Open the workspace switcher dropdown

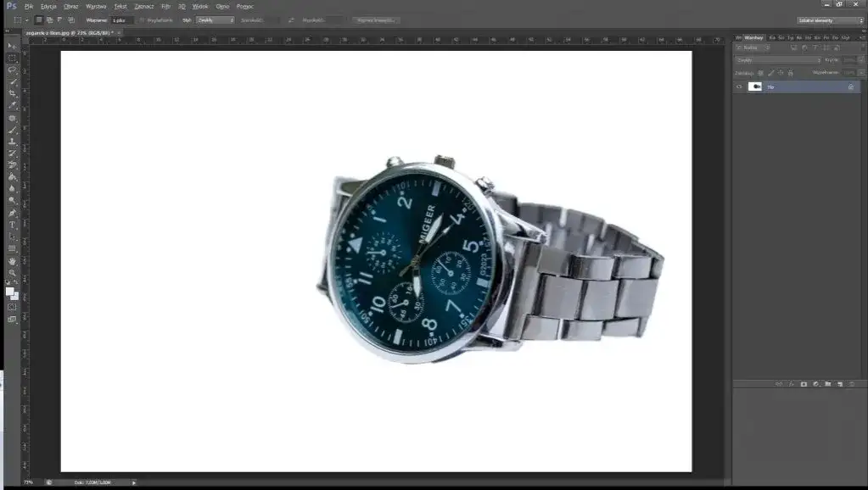(831, 19)
